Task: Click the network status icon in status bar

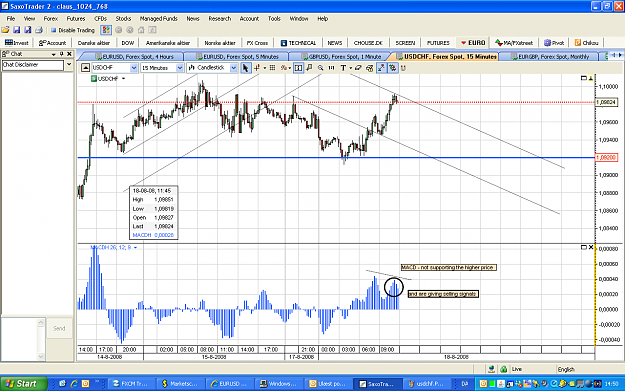Action: tap(491, 369)
